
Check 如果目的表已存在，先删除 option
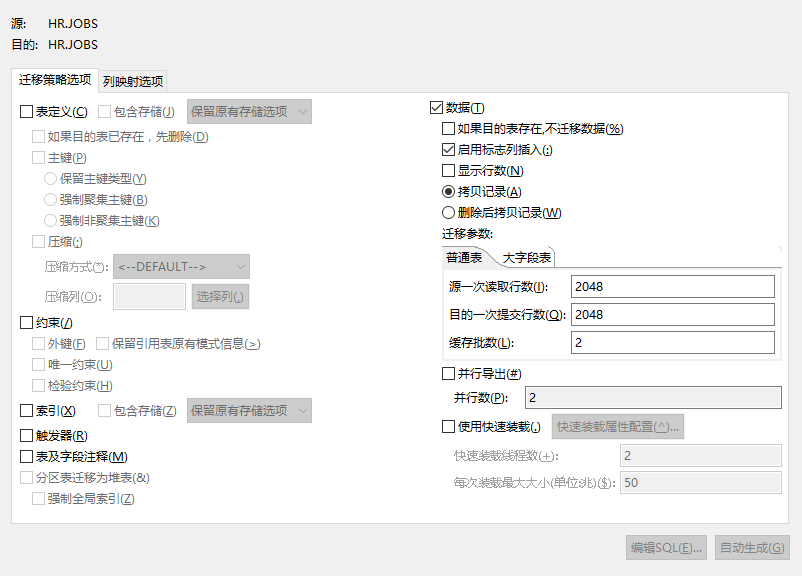point(38,136)
